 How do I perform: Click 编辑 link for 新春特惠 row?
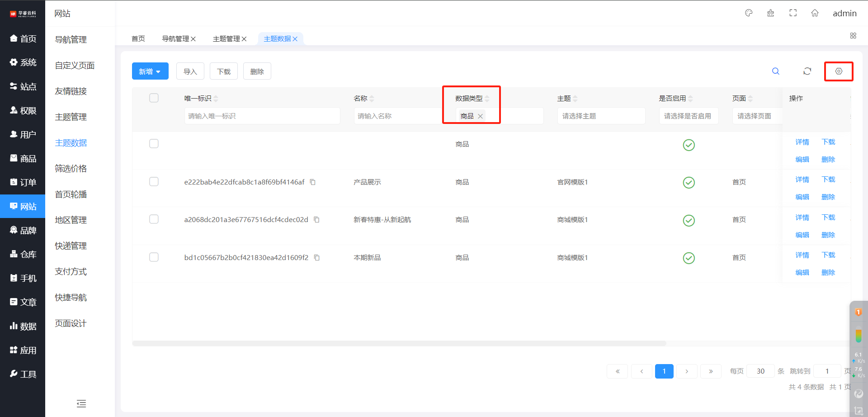pyautogui.click(x=802, y=235)
